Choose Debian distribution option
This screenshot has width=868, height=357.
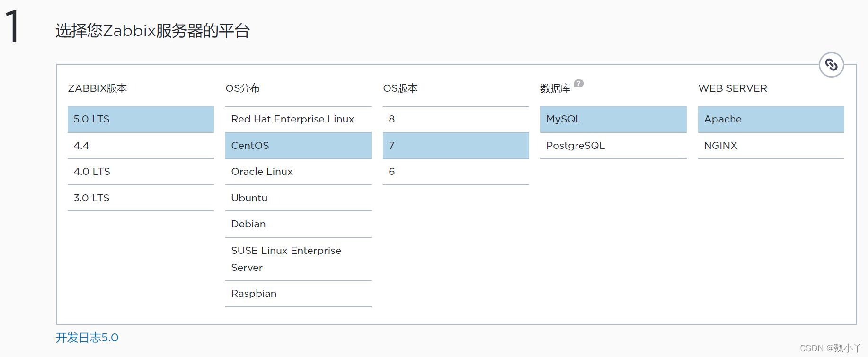[x=298, y=224]
